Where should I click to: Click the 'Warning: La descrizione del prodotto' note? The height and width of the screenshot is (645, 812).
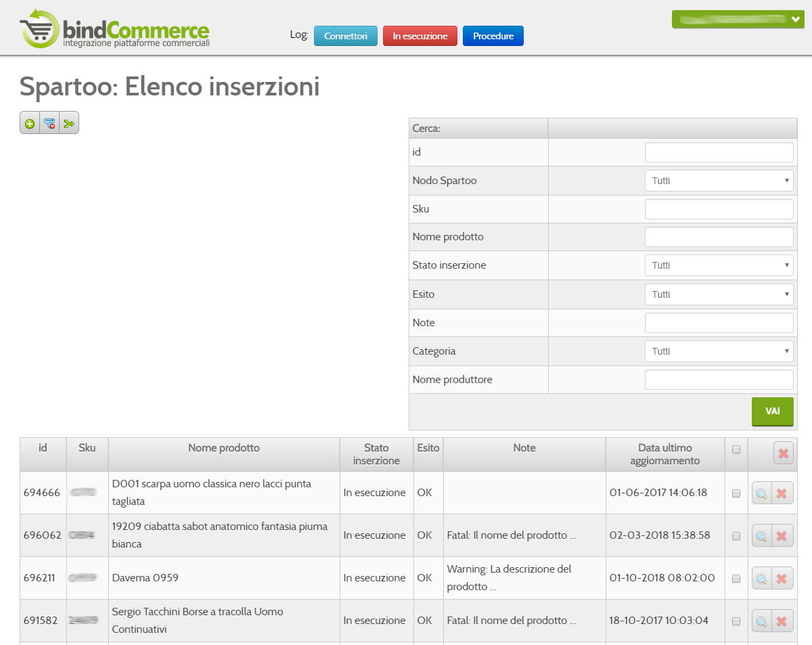pos(510,578)
